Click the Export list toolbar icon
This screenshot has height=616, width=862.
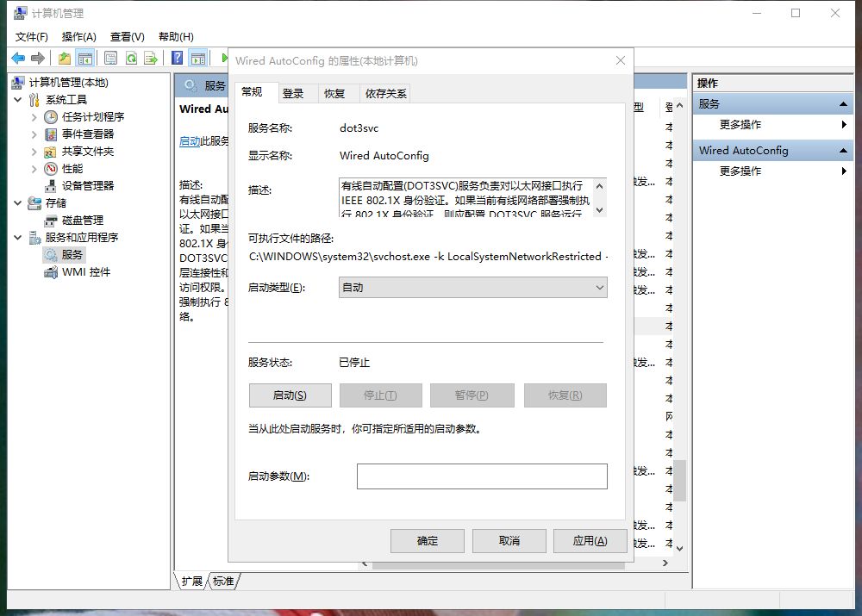[151, 59]
